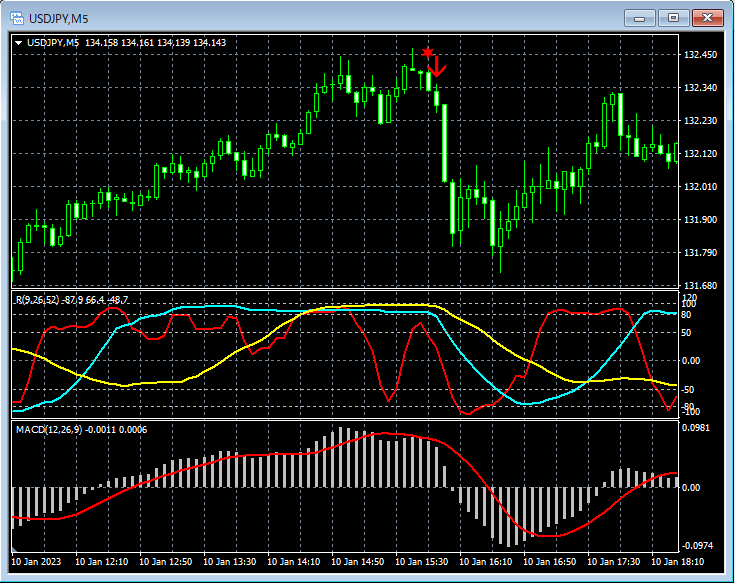Image resolution: width=736 pixels, height=583 pixels.
Task: Click the 10 Jan 12:50 time label
Action: pyautogui.click(x=166, y=561)
